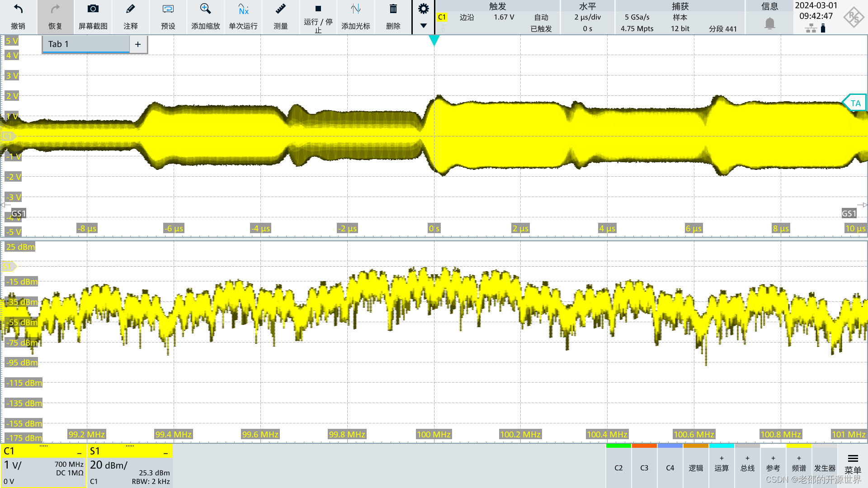This screenshot has width=868, height=488.
Task: Toggle channel C2 on
Action: point(618,468)
